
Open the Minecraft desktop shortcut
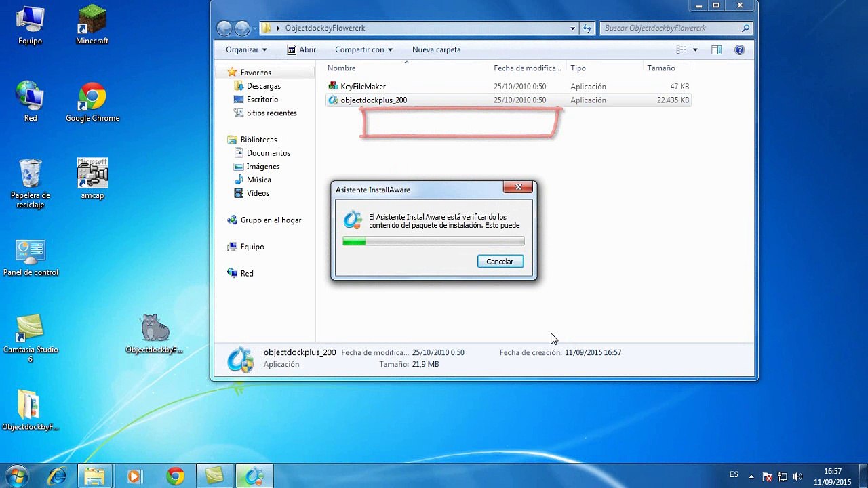[92, 26]
